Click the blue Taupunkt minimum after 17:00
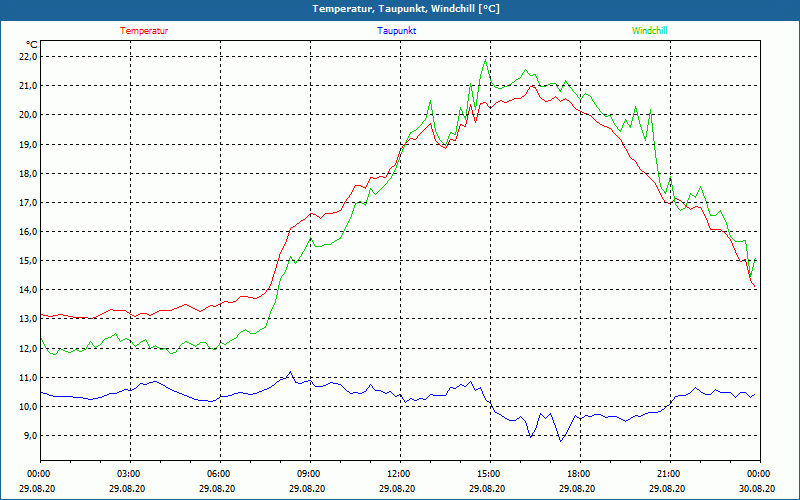Image resolution: width=800 pixels, height=500 pixels. coord(560,441)
